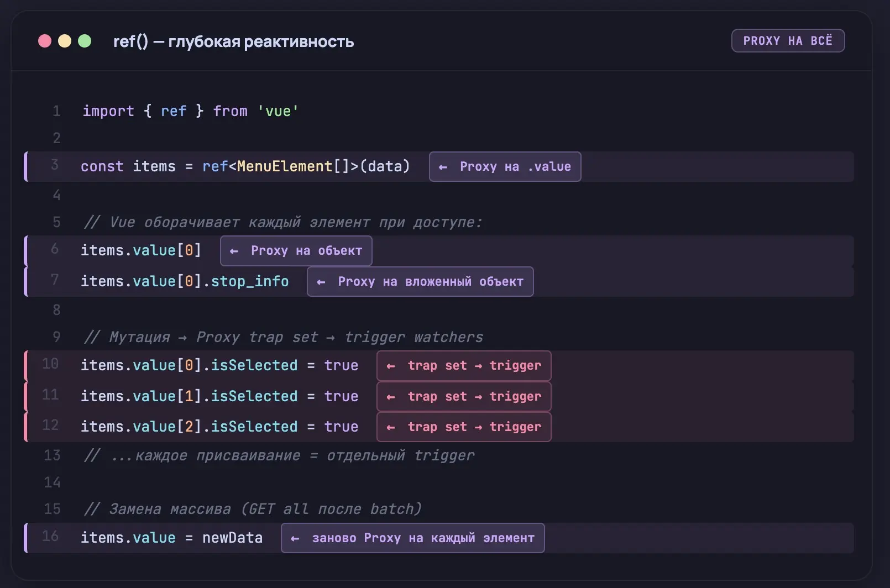Click the "PROXY НА ВСЁ" badge
This screenshot has width=890, height=588.
pyautogui.click(x=787, y=41)
